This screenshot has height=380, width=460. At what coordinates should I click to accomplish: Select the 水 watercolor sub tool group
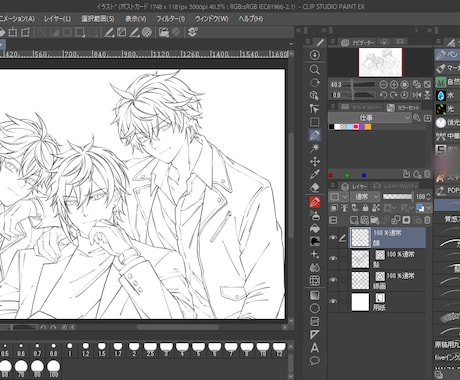447,96
